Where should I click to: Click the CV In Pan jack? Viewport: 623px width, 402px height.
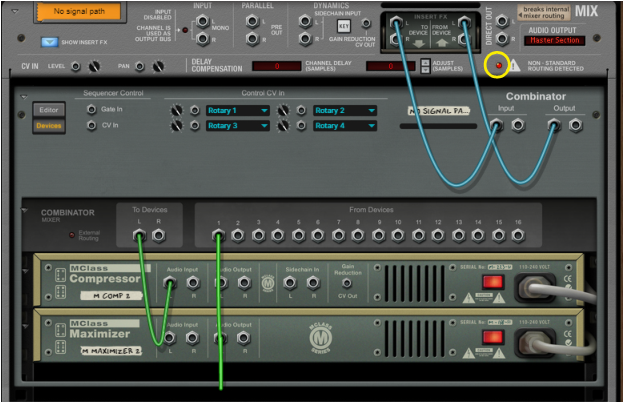140,66
